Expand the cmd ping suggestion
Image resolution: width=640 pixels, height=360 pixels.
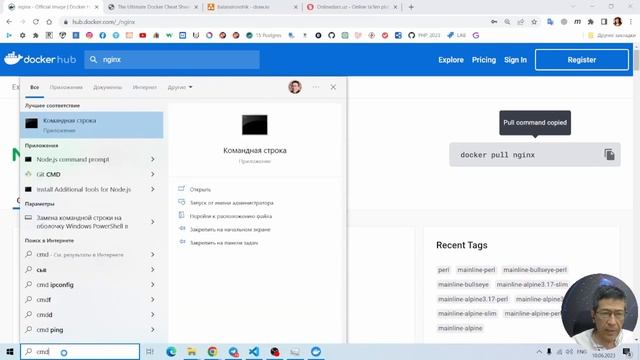(x=152, y=329)
